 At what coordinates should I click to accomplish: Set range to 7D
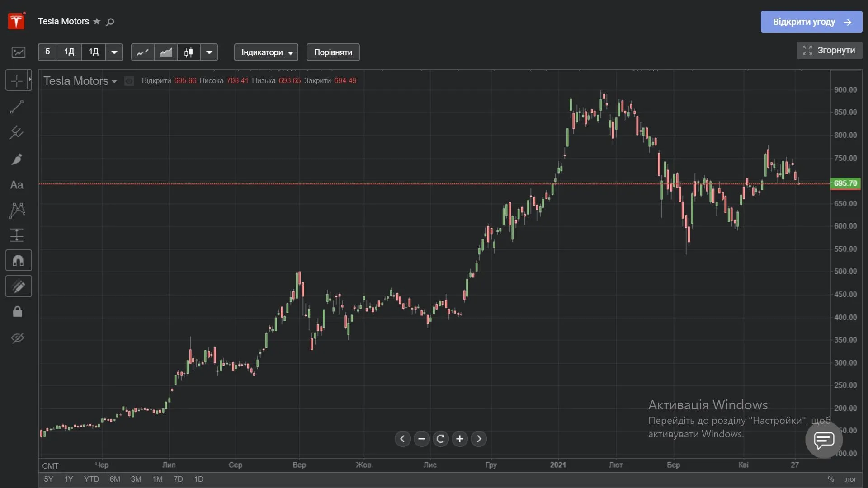[178, 479]
